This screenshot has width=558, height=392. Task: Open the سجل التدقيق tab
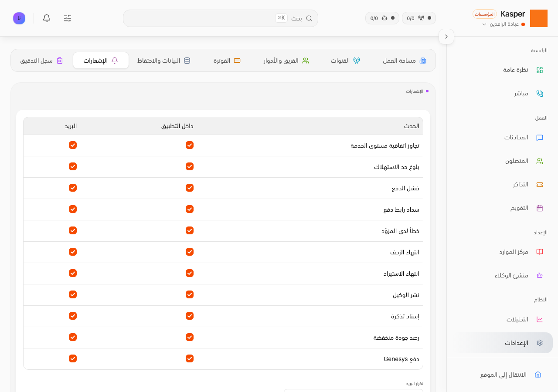click(42, 61)
